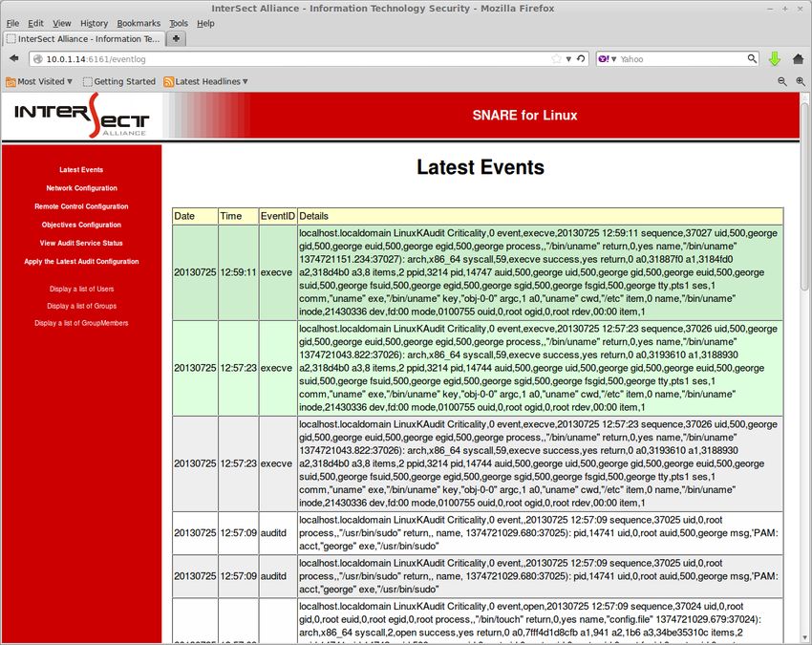Image resolution: width=812 pixels, height=645 pixels.
Task: Open a new tab with plus button
Action: [x=176, y=39]
